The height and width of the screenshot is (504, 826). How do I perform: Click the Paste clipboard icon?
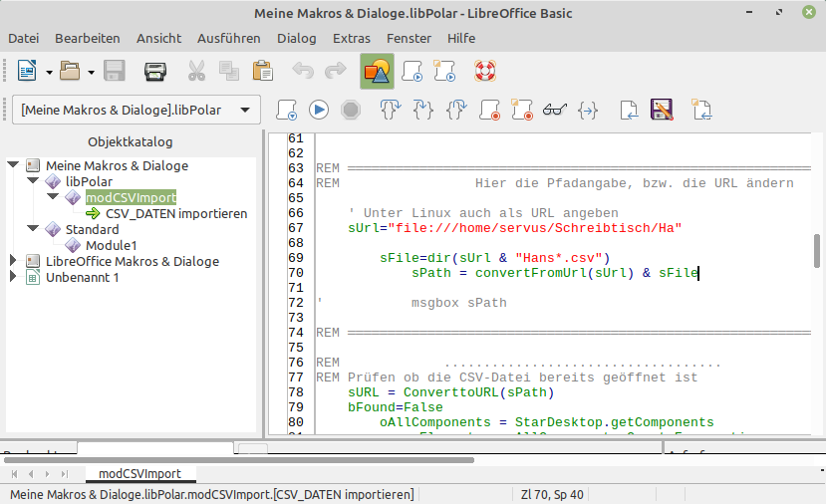[x=262, y=71]
